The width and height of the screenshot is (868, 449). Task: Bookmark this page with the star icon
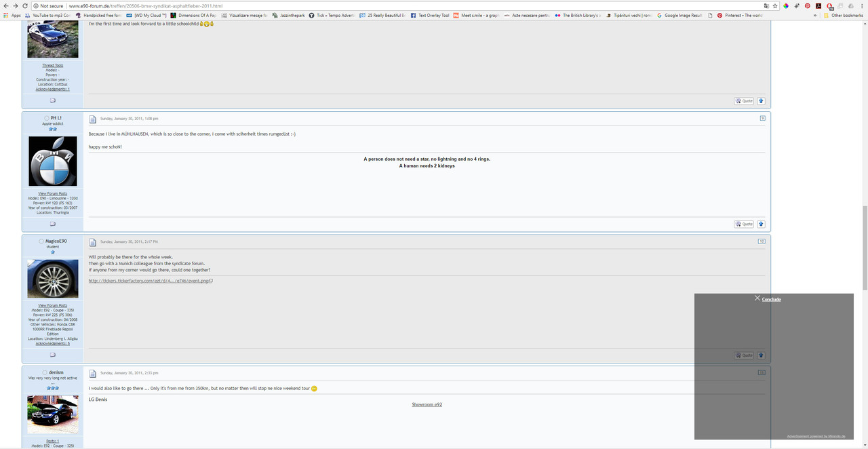[x=775, y=5]
